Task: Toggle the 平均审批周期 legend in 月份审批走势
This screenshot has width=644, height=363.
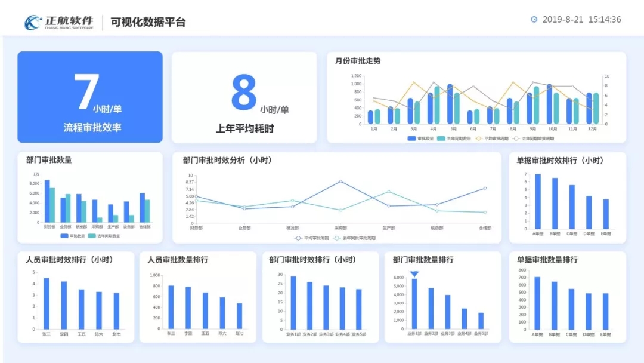Action: [x=491, y=139]
